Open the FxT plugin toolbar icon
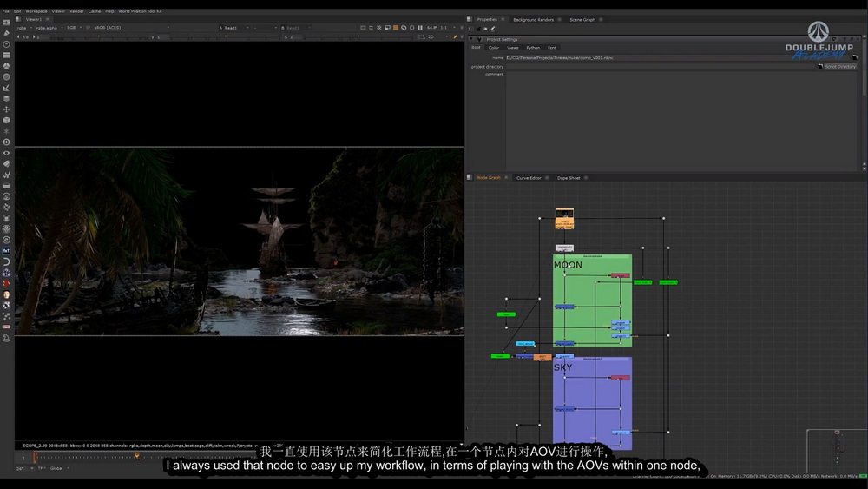 (x=7, y=250)
